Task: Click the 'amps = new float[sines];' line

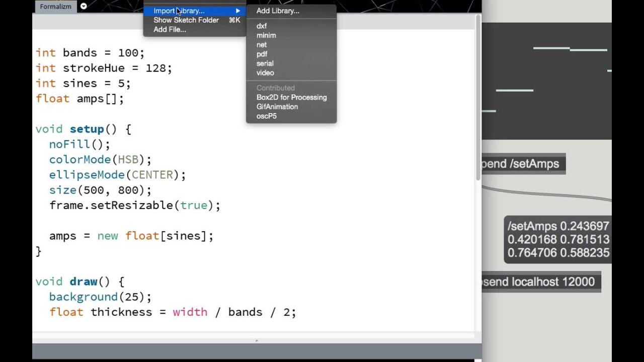Action: click(x=131, y=236)
